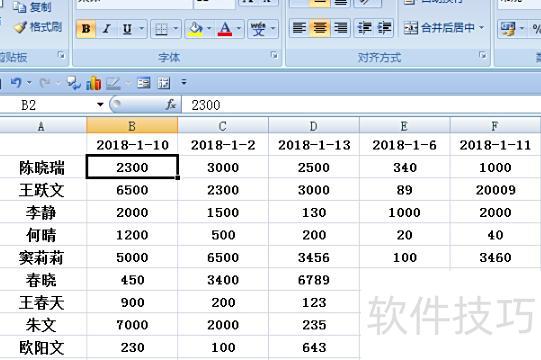The width and height of the screenshot is (541, 360).
Task: Select the date cell 2018-1-13
Action: tap(314, 145)
